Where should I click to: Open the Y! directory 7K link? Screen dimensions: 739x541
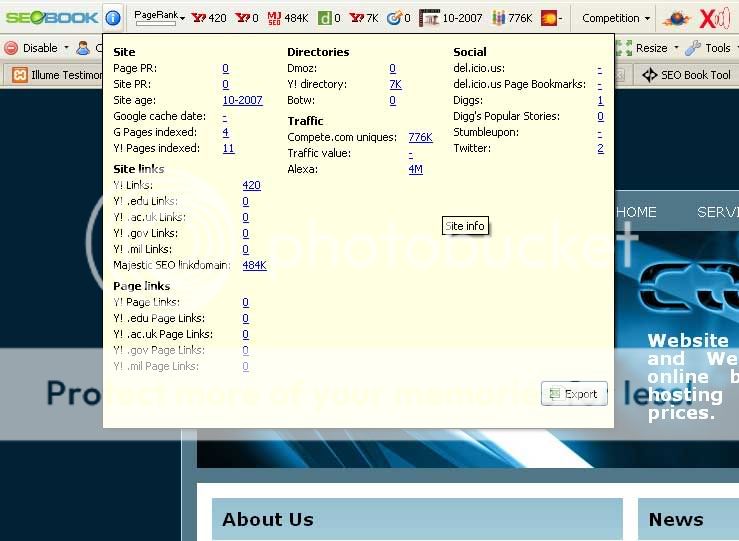coord(395,84)
